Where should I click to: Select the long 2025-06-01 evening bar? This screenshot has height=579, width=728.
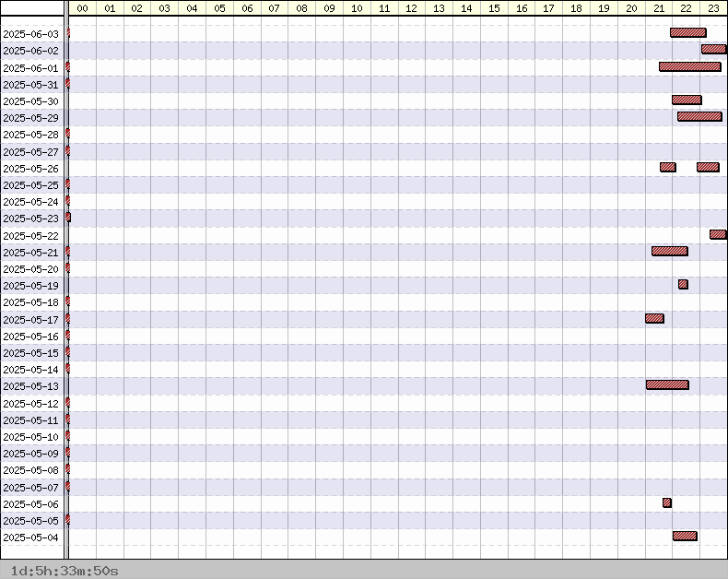pos(690,67)
